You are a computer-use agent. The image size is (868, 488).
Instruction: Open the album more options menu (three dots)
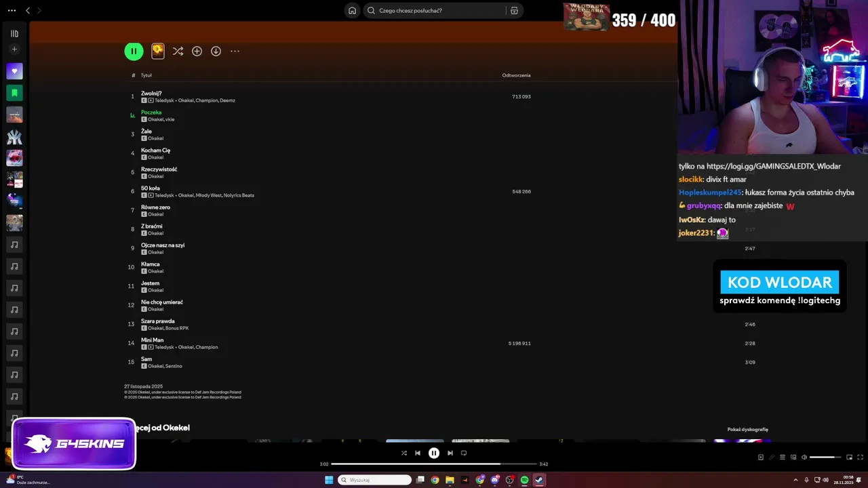click(235, 51)
